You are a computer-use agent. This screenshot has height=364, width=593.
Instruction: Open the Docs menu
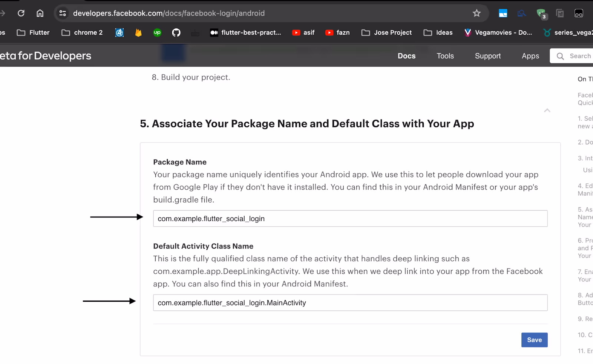click(x=407, y=56)
